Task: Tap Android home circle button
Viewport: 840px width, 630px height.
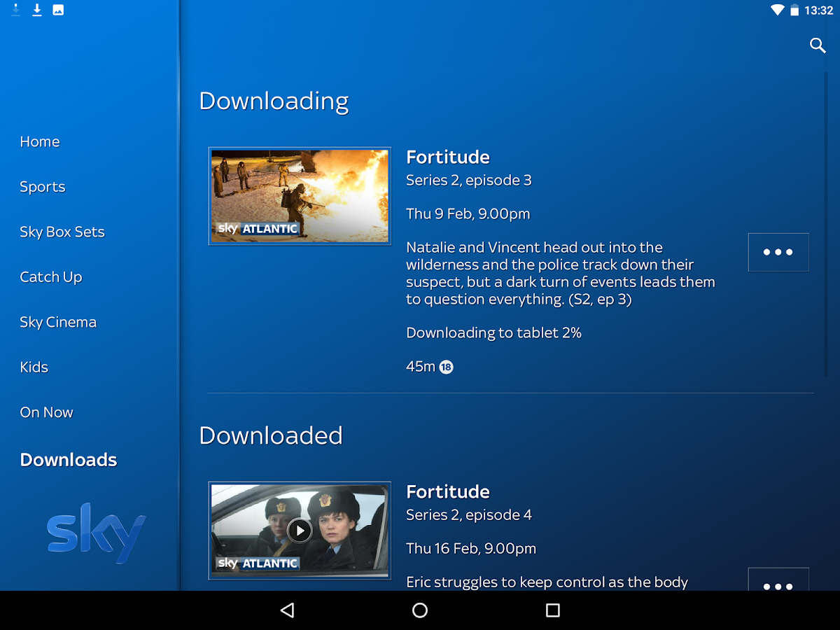Action: tap(420, 610)
